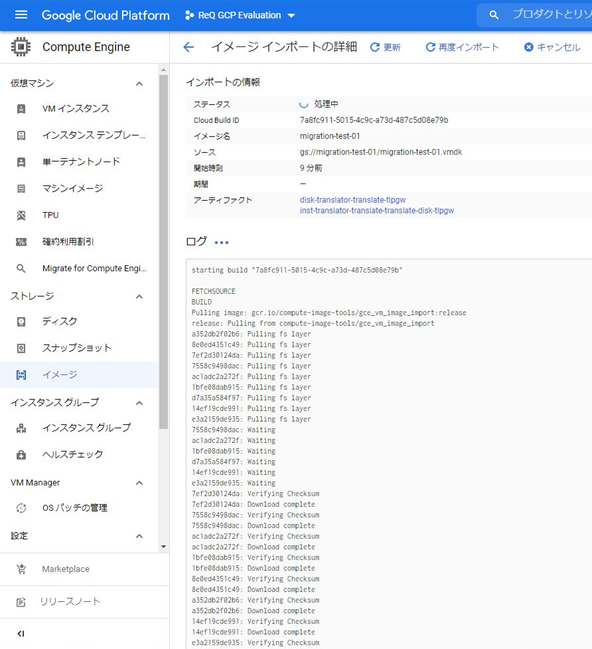The height and width of the screenshot is (649, 592).
Task: Open ヘルスチェック in the sidebar
Action: 72,455
